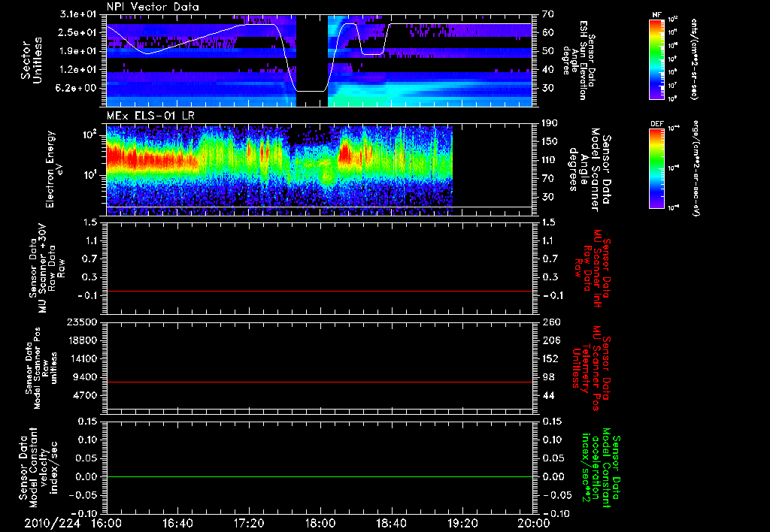Click the "14100" scanner position tick label
This screenshot has height=532, width=770.
[x=83, y=358]
